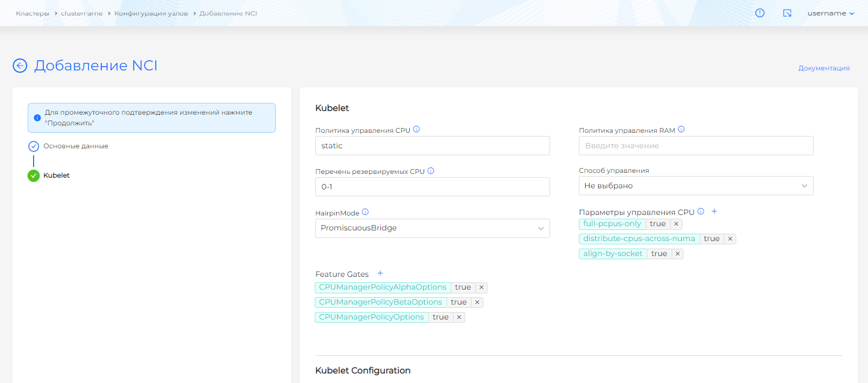This screenshot has width=868, height=383.
Task: Click info icon next to HairpinMode label
Action: [365, 212]
